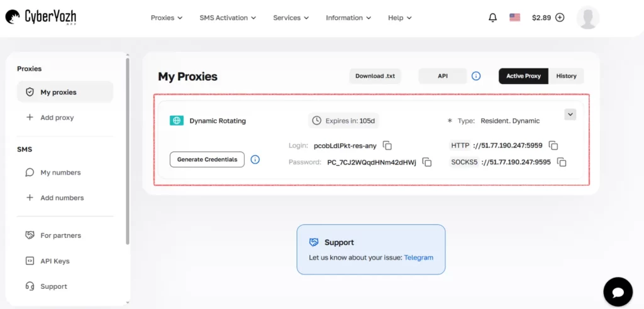Click the API button
The image size is (644, 309).
(x=443, y=76)
